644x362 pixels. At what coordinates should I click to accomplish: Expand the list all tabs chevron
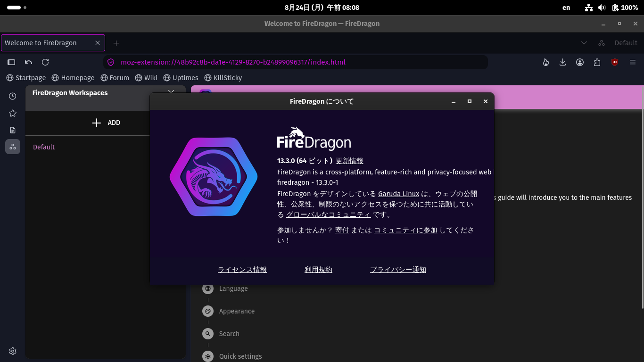pyautogui.click(x=584, y=43)
